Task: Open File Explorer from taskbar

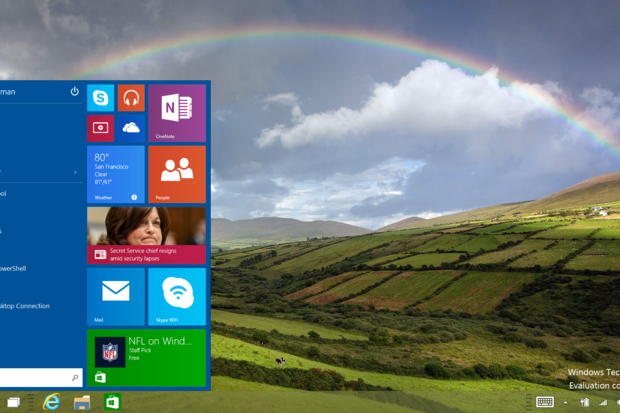Action: click(x=82, y=403)
